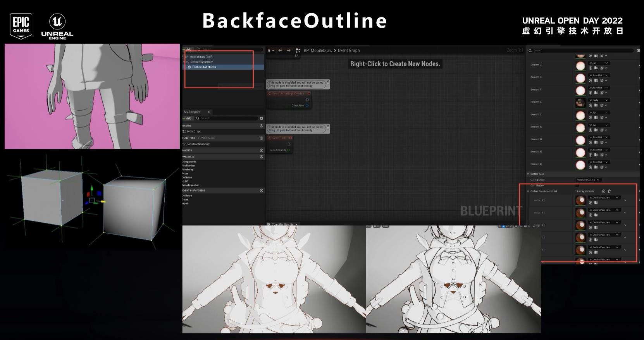644x340 pixels.
Task: Use selected asset for Element 10
Action: pos(591,130)
